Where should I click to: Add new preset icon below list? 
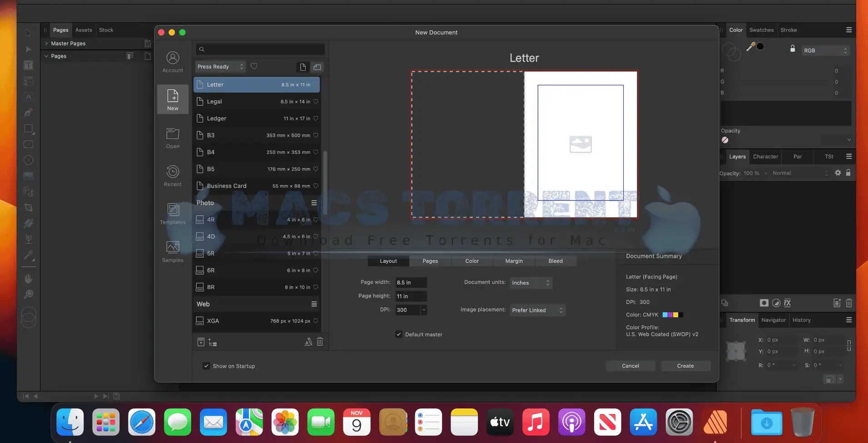point(201,342)
